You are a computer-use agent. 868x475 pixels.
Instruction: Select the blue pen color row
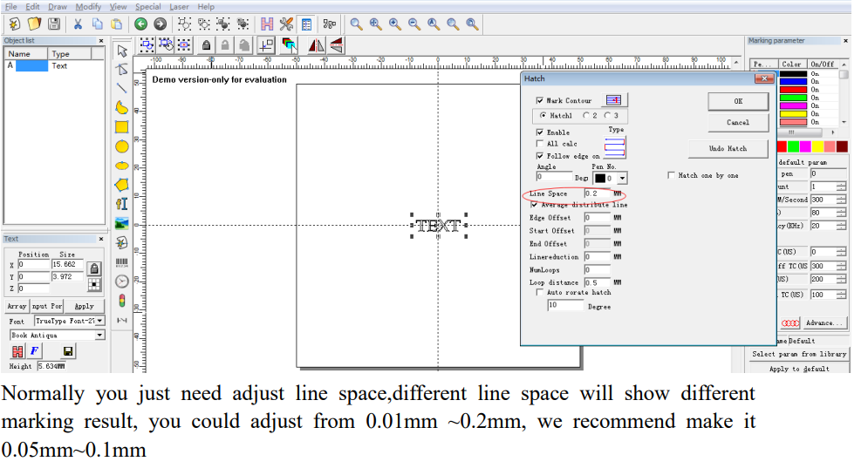click(x=793, y=81)
